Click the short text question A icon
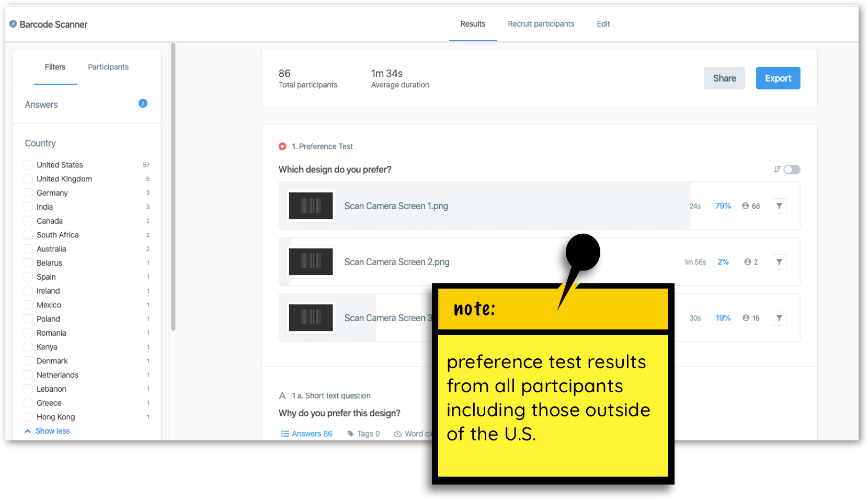The width and height of the screenshot is (868, 500). (x=282, y=396)
